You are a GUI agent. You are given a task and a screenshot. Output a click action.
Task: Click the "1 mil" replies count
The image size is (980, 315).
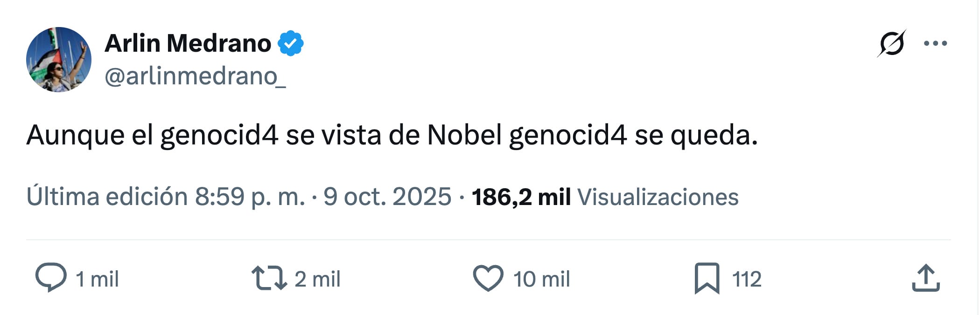(x=97, y=279)
